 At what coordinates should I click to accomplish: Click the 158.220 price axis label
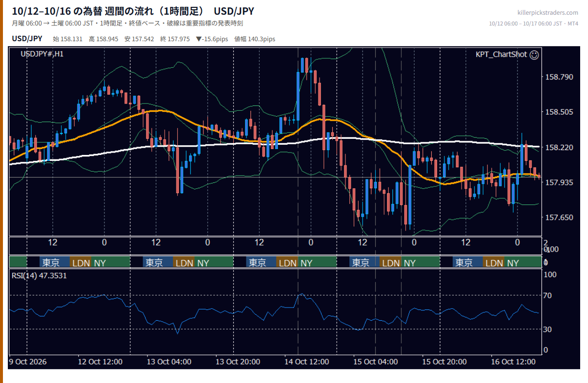pyautogui.click(x=559, y=147)
